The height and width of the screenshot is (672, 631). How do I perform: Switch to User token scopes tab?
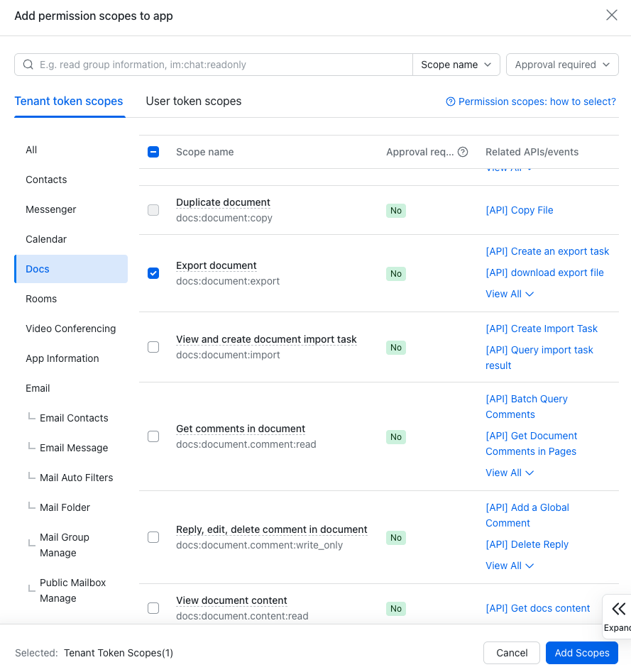193,101
